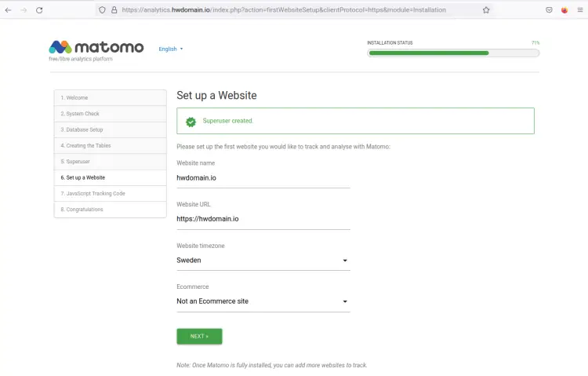
Task: Click the browser address bar URL
Action: click(284, 10)
